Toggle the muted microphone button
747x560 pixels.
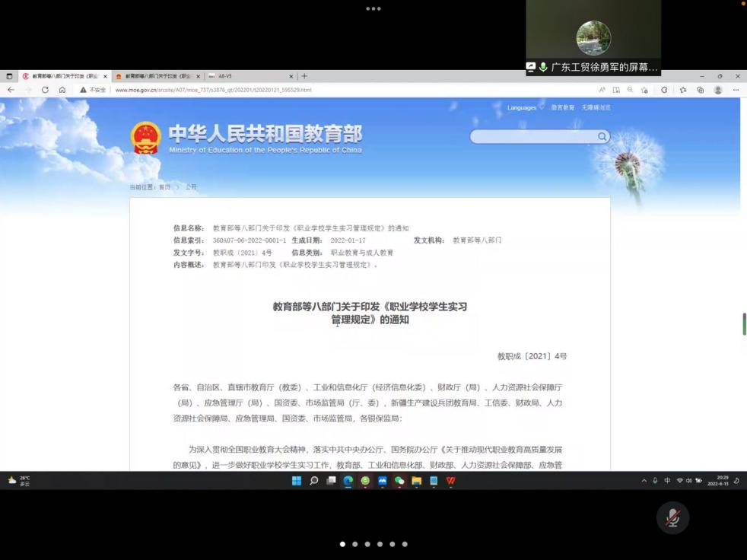point(672,518)
